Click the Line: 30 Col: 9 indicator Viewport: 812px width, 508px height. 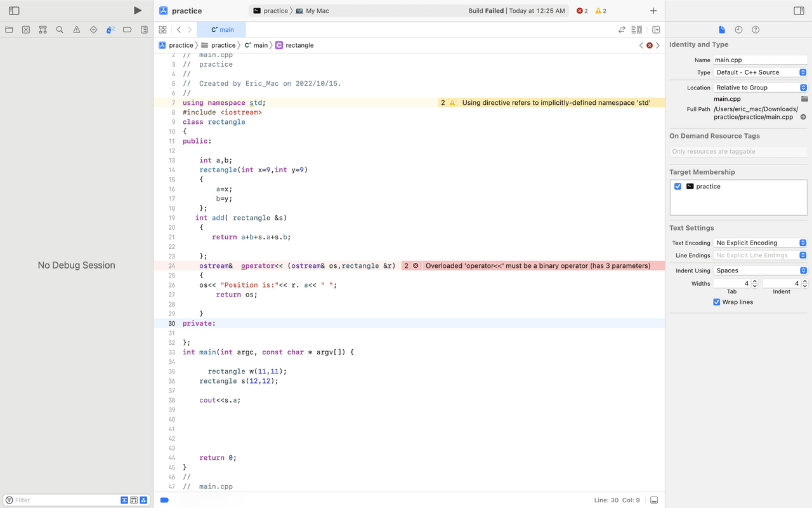click(x=617, y=500)
